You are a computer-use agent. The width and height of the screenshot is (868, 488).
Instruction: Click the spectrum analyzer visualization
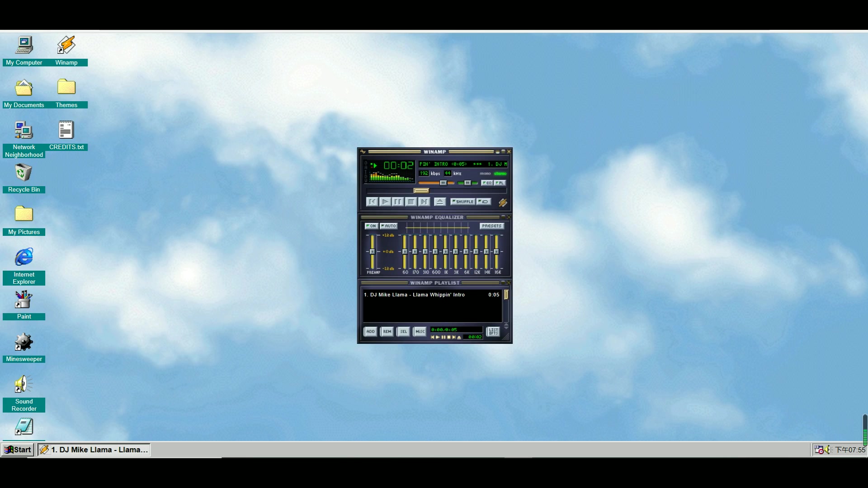pos(391,176)
